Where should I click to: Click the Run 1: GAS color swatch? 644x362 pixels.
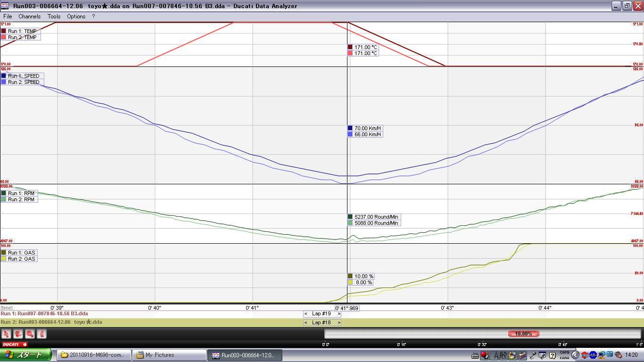click(x=4, y=253)
